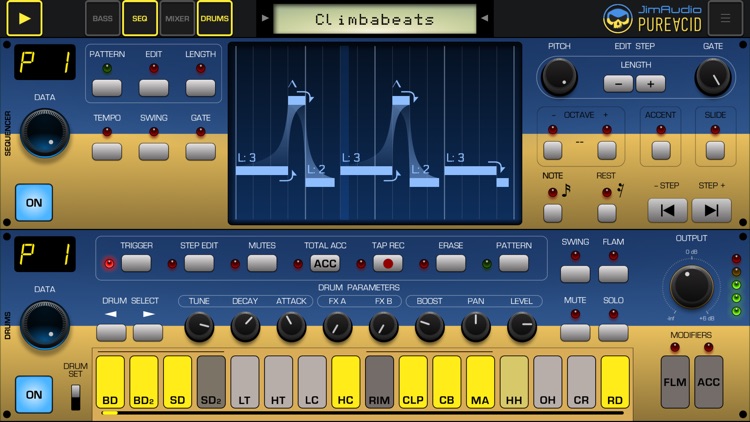Trigger the BD drum pad

coord(110,382)
